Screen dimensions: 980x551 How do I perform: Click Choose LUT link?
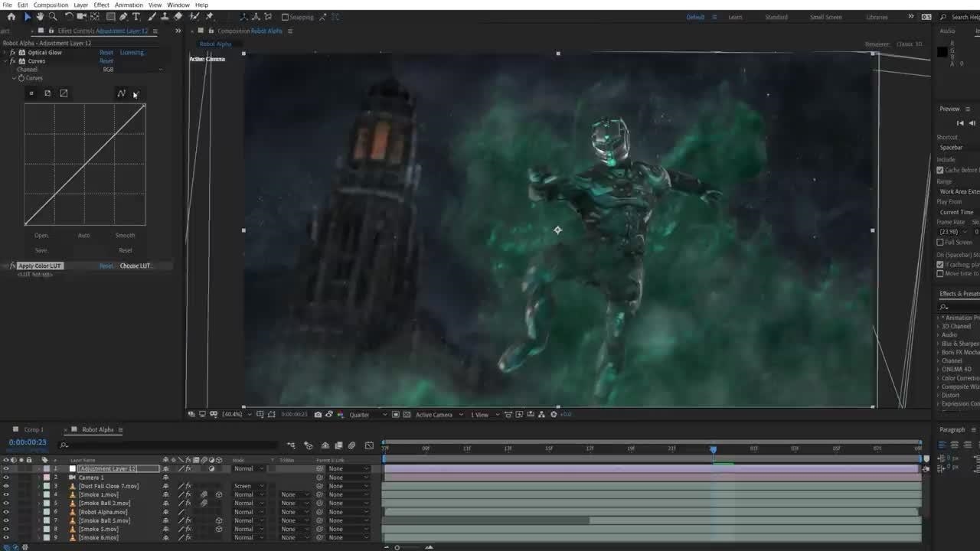(x=136, y=266)
